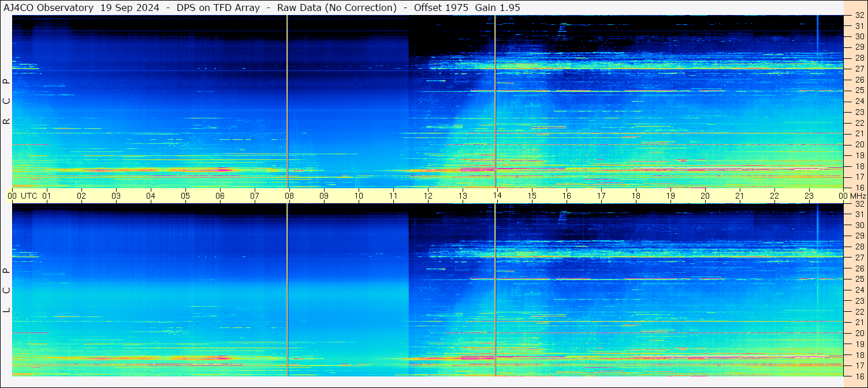
Task: Click Raw Data (No Correction) header text
Action: point(337,8)
